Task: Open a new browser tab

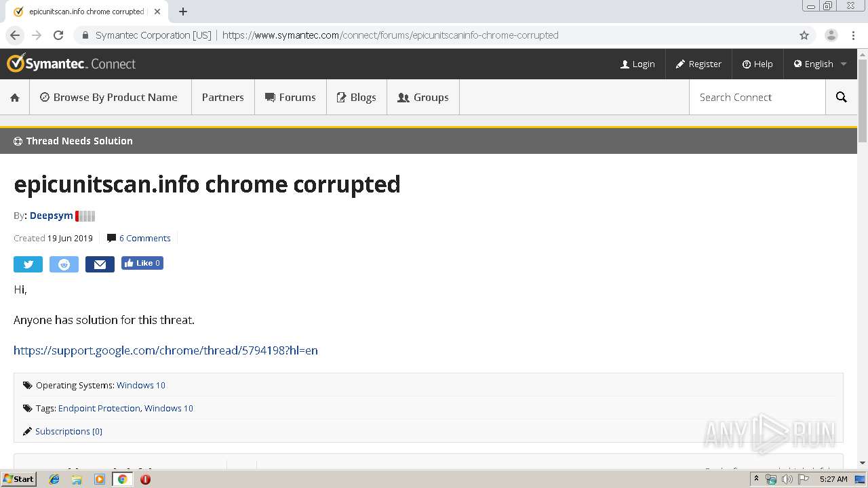Action: (x=183, y=12)
